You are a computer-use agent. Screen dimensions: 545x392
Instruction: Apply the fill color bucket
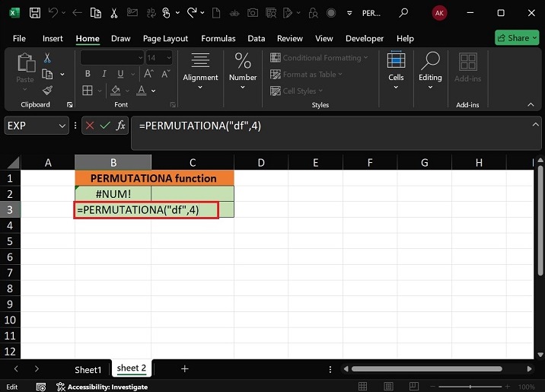tap(116, 91)
